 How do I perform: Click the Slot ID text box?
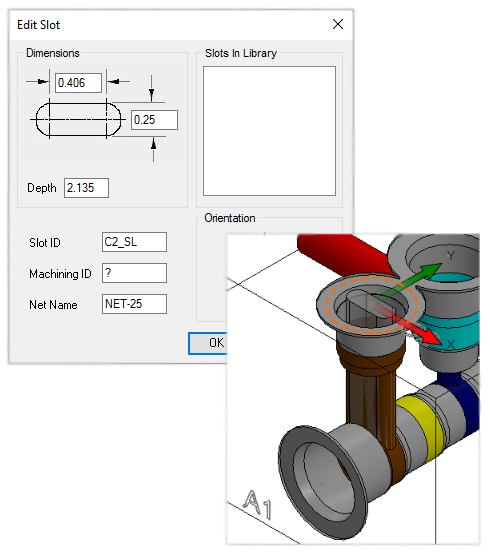134,242
